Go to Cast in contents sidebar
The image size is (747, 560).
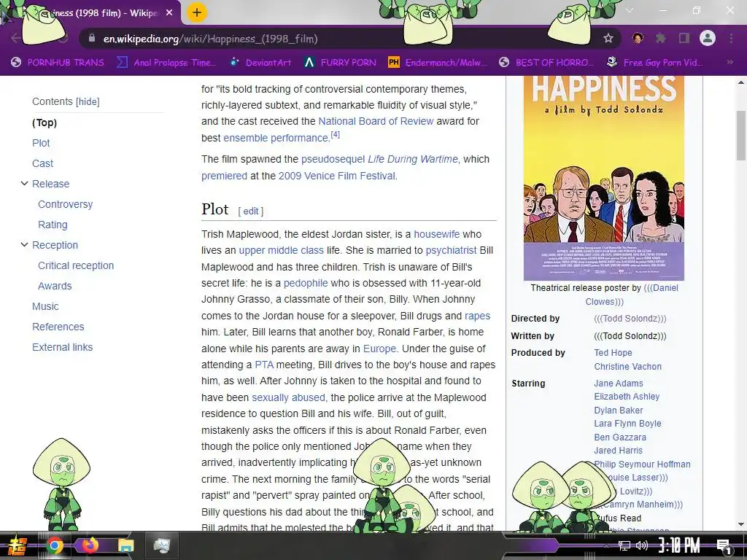tap(42, 163)
